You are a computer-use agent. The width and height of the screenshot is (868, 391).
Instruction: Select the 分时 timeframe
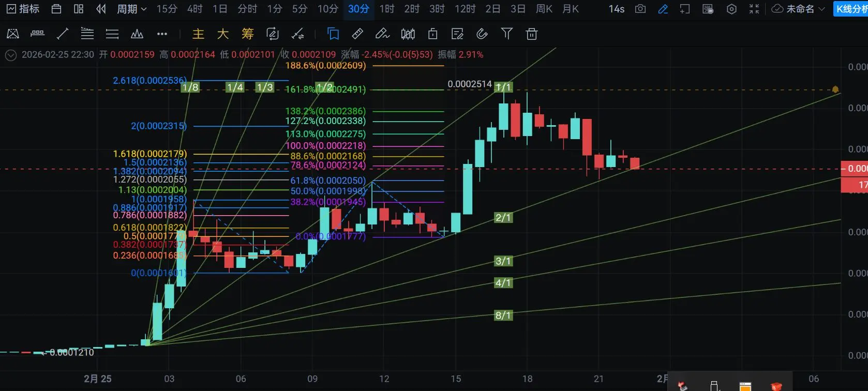(247, 9)
